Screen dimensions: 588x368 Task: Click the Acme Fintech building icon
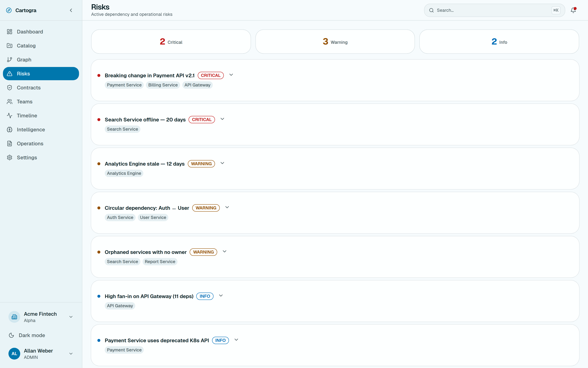tap(14, 317)
